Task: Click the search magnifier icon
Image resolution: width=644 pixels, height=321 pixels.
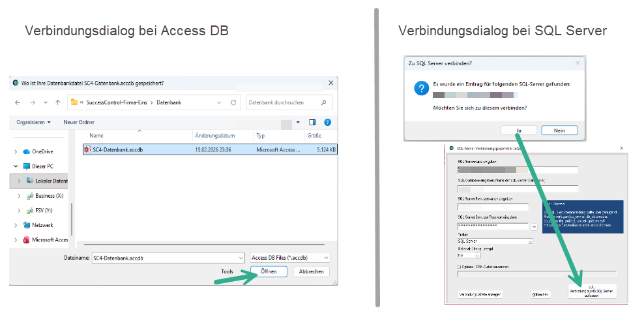Action: pos(324,102)
